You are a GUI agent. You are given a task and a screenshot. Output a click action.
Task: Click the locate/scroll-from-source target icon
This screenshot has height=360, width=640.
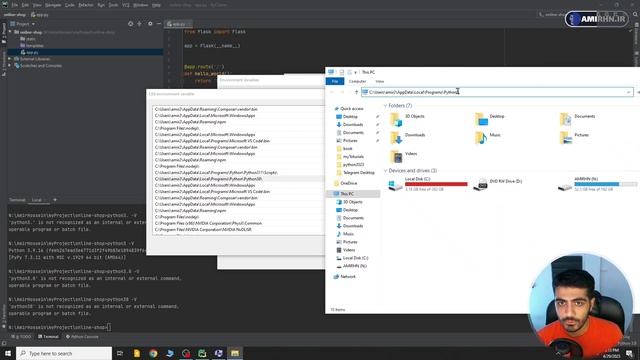click(x=131, y=24)
